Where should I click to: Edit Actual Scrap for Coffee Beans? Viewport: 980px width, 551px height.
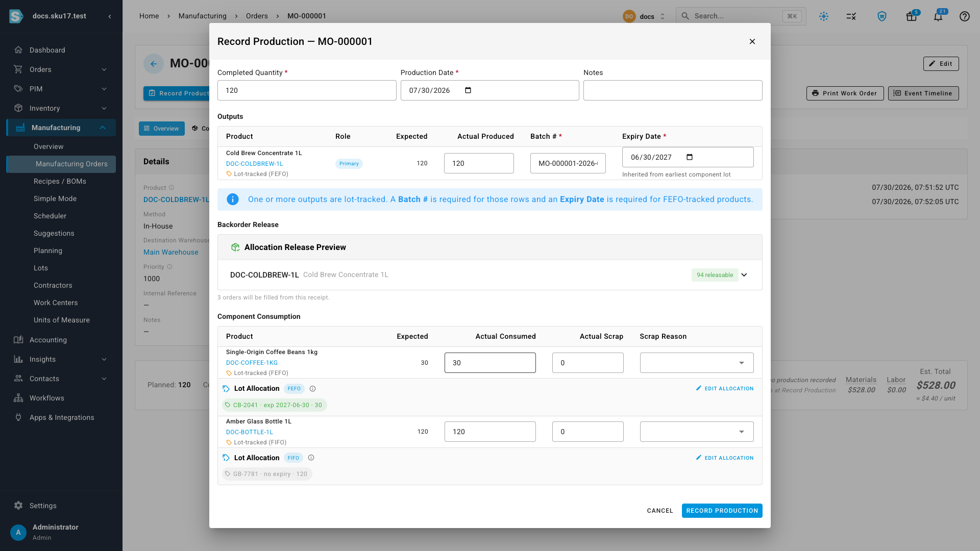click(587, 363)
